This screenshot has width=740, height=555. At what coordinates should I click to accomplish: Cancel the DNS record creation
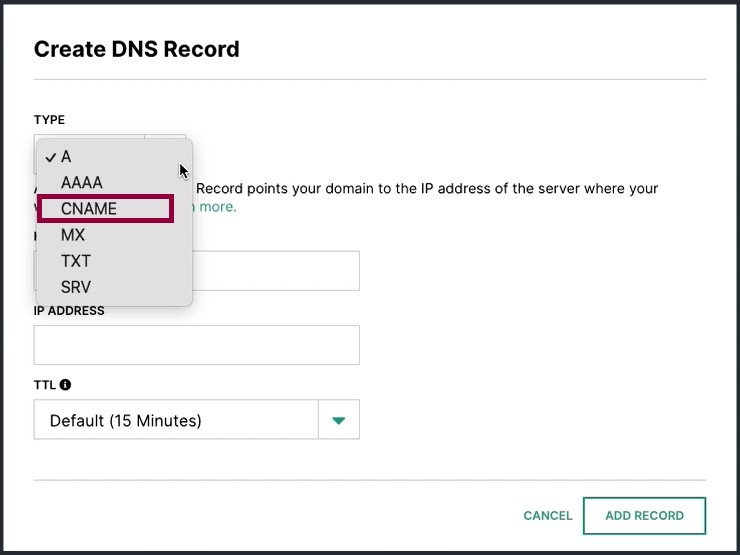click(547, 515)
